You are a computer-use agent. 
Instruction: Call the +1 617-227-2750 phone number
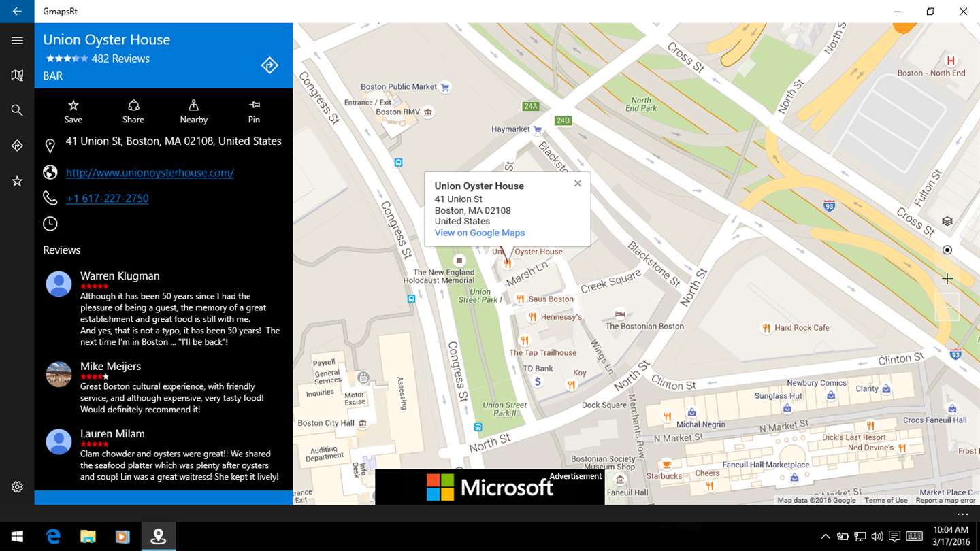point(108,199)
